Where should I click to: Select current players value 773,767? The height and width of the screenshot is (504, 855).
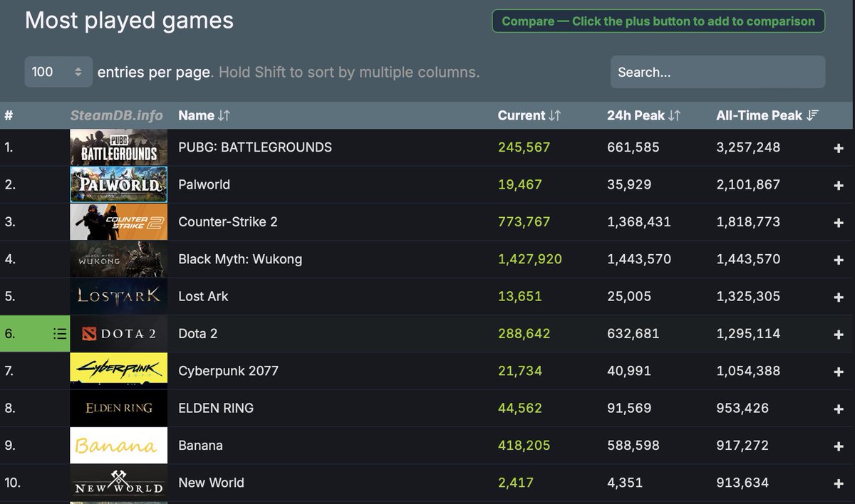[524, 221]
